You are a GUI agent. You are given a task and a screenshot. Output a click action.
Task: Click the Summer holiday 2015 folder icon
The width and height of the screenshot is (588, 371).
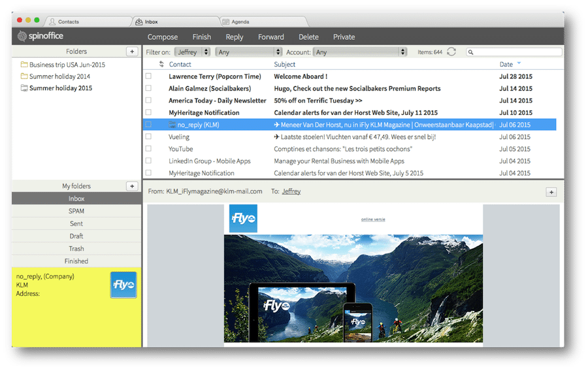[x=24, y=88]
